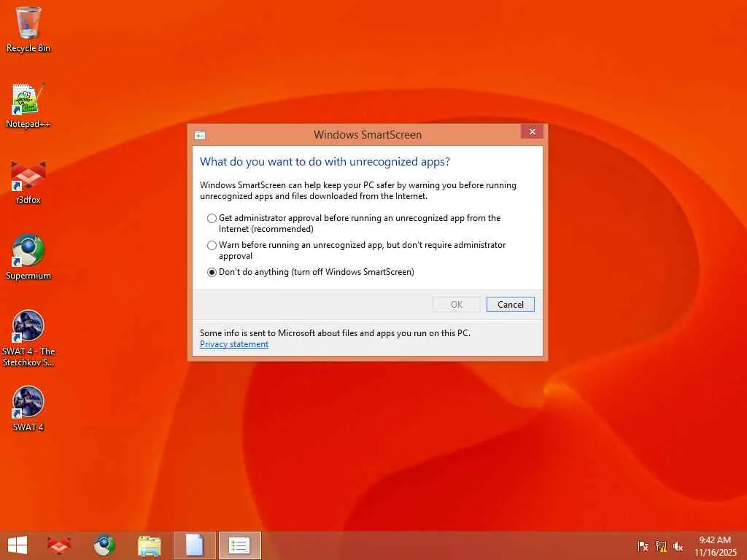This screenshot has height=560, width=747.
Task: Click the SmartScreen dialog title bar icon
Action: point(200,135)
